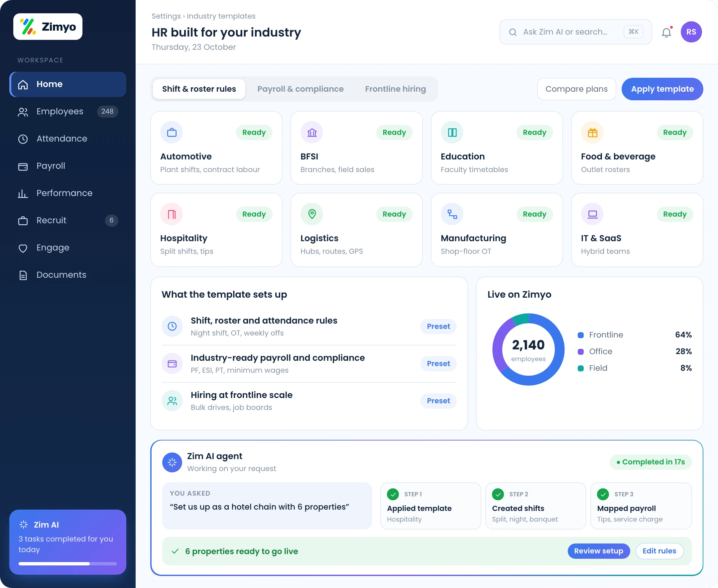This screenshot has width=718, height=588.
Task: Open Performance in the sidebar
Action: click(68, 193)
